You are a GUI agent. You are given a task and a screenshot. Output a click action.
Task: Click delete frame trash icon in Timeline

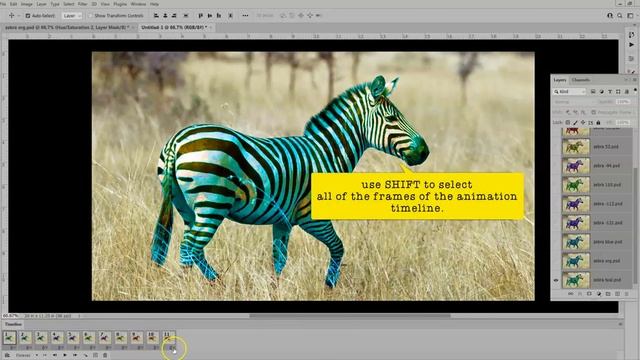[105, 355]
